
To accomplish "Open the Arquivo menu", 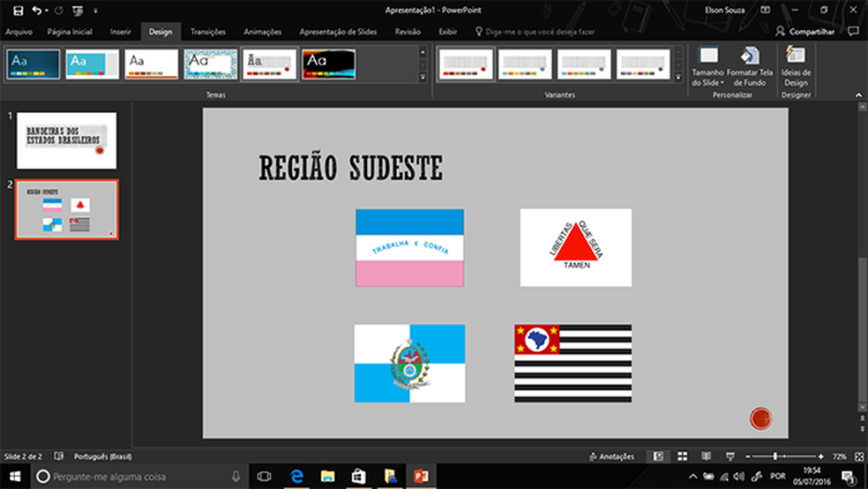I will click(x=19, y=32).
